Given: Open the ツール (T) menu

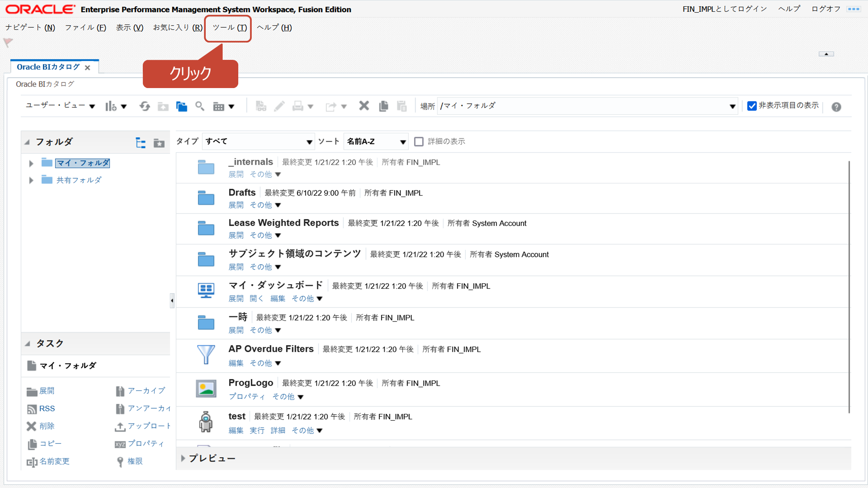Looking at the screenshot, I should point(230,28).
